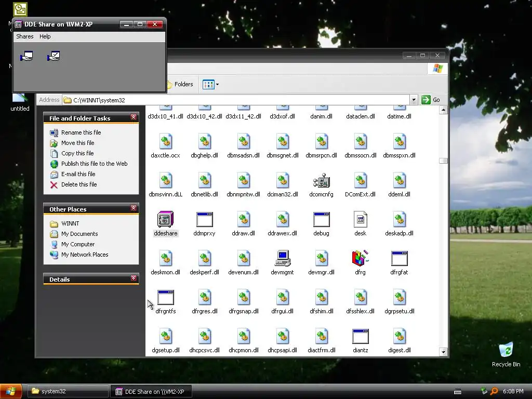Viewport: 532px width, 399px height.
Task: Open My Documents from Other Places
Action: pyautogui.click(x=79, y=234)
